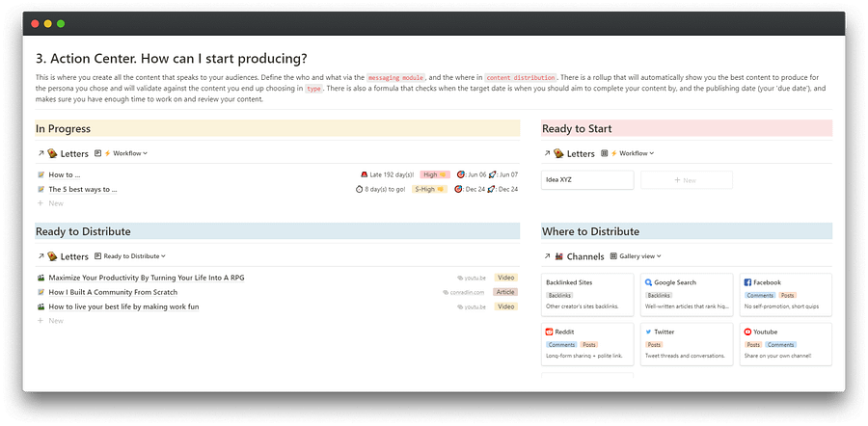
Task: Open 'How I Built A Community From Scratch'
Action: pos(113,292)
